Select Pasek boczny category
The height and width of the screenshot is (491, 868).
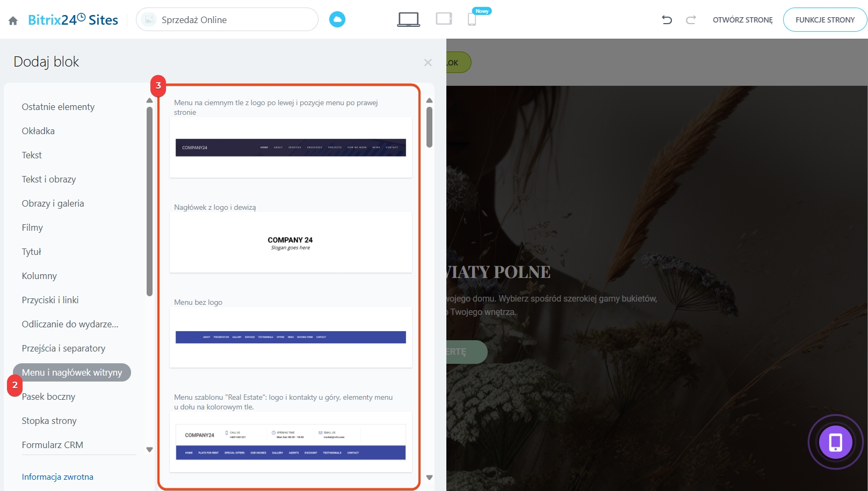pos(48,397)
